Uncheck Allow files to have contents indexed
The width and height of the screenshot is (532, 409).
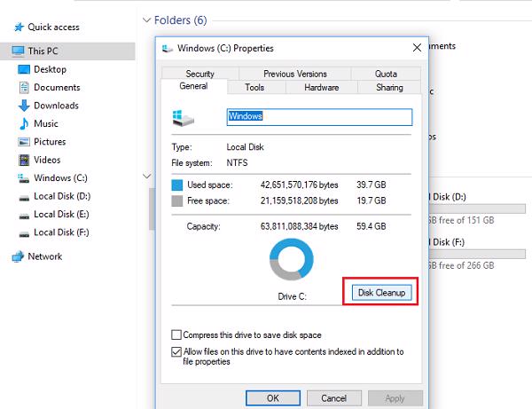coord(176,351)
